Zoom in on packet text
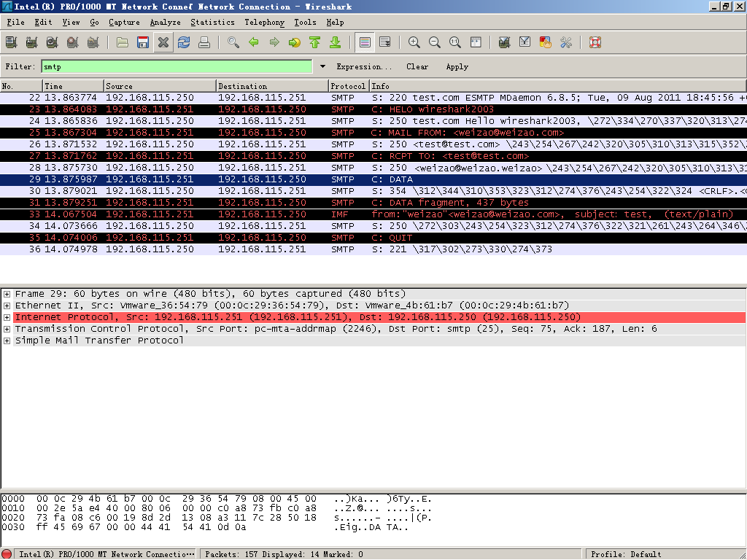Image resolution: width=747 pixels, height=560 pixels. coord(414,42)
